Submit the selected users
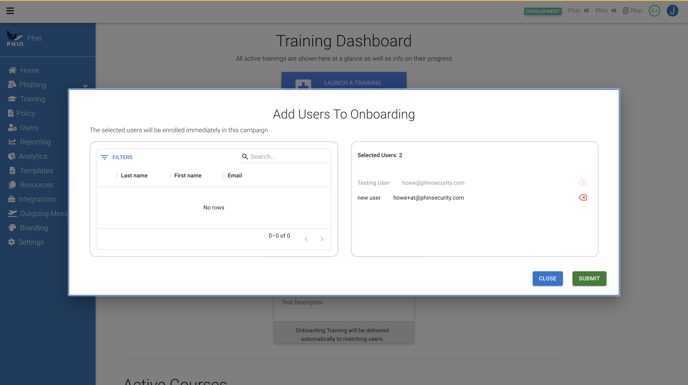688x385 pixels. pyautogui.click(x=589, y=279)
